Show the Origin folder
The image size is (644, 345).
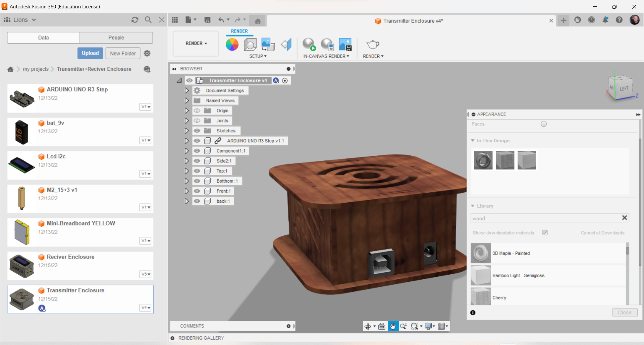[x=197, y=111]
